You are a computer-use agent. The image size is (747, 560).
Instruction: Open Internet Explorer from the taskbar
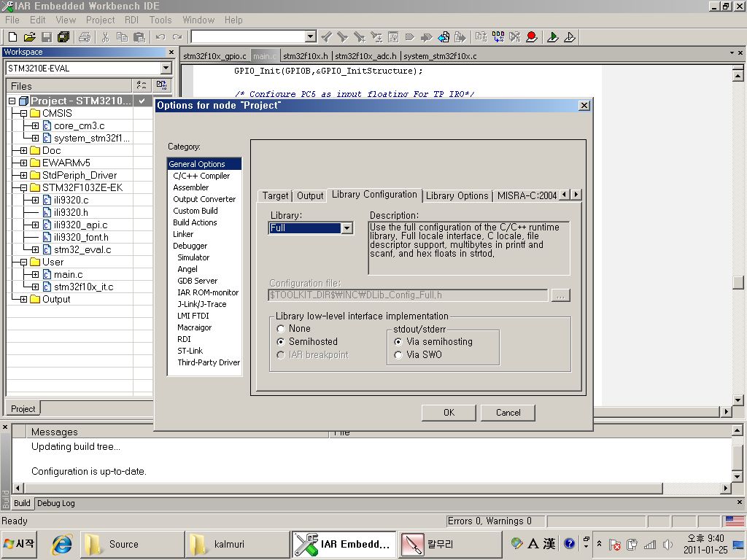62,544
